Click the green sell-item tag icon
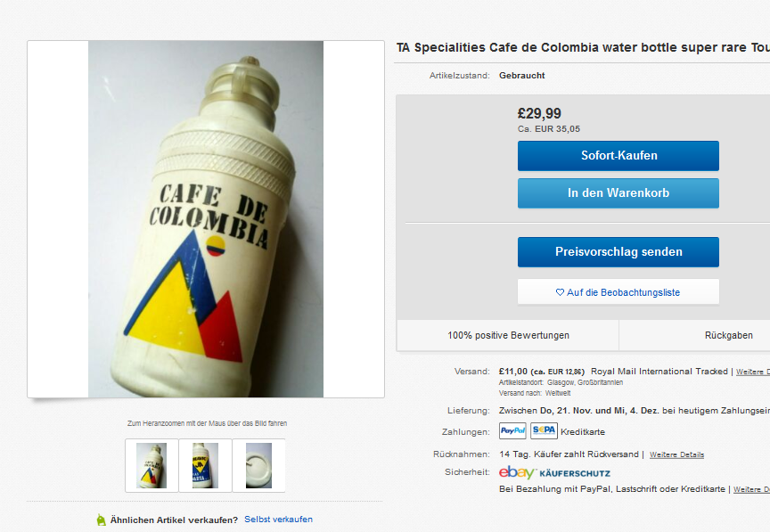This screenshot has height=532, width=770. point(101,520)
